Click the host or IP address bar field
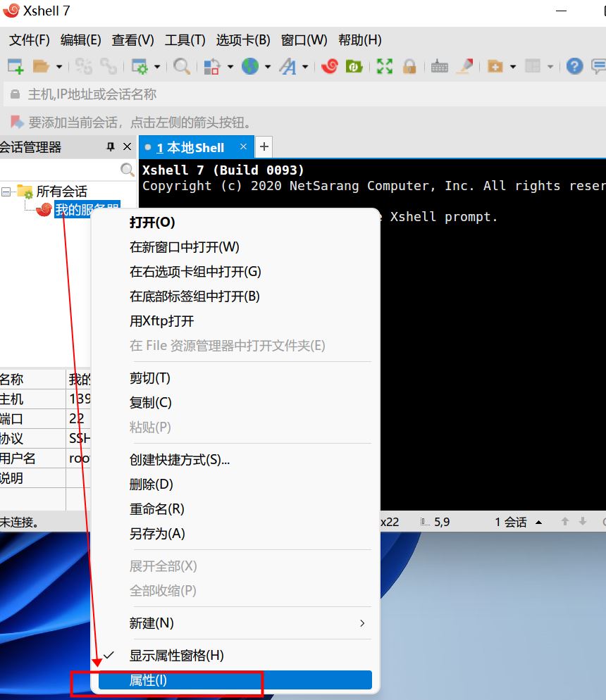The image size is (606, 700). (x=304, y=94)
